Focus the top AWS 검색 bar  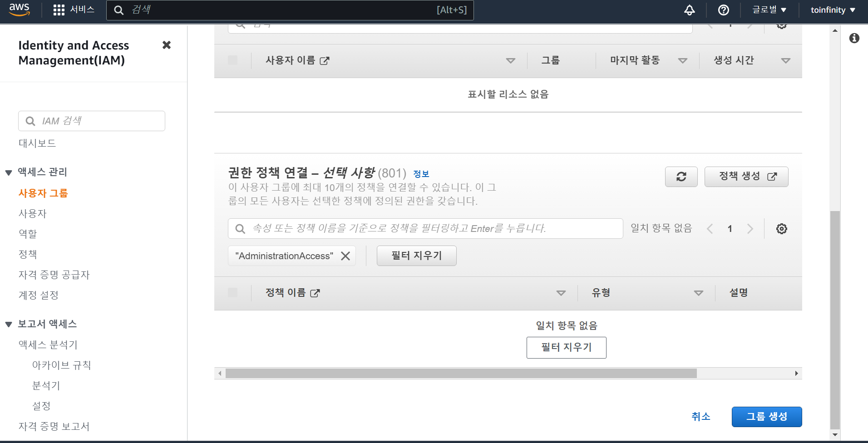point(290,10)
